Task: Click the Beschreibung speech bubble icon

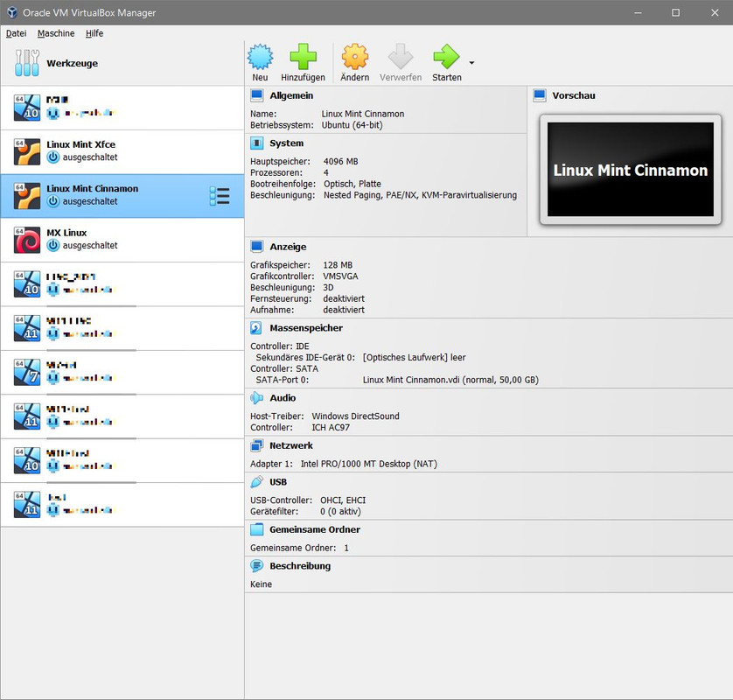Action: pos(256,566)
